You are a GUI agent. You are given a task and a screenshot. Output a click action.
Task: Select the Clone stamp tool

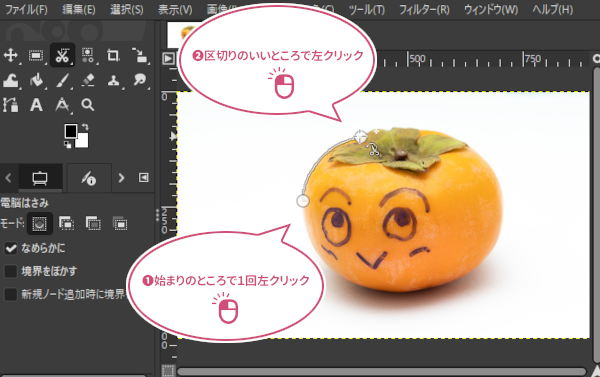113,81
